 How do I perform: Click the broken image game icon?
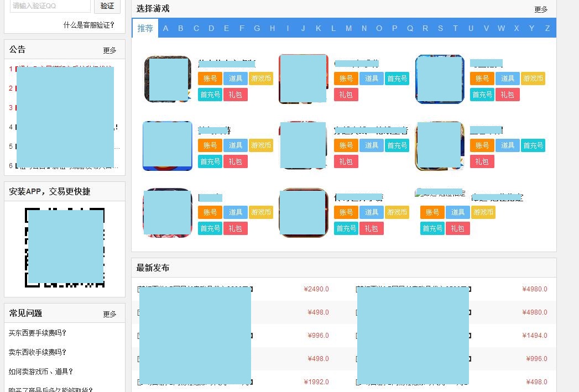coord(440,193)
